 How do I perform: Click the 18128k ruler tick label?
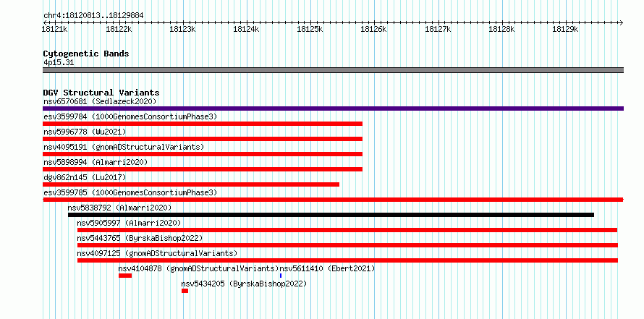[x=501, y=30]
